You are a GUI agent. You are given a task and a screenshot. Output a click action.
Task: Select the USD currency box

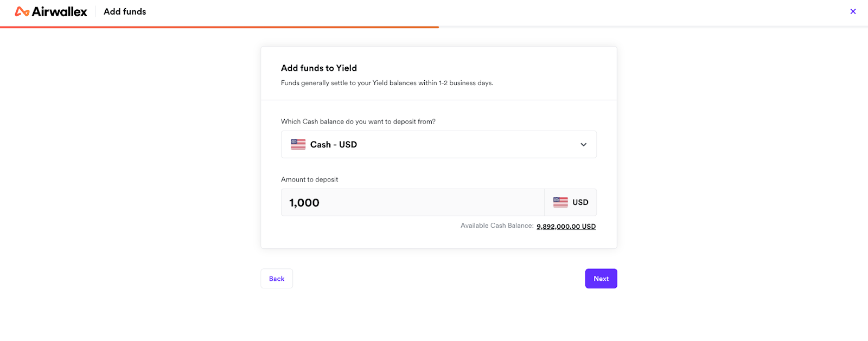click(571, 202)
